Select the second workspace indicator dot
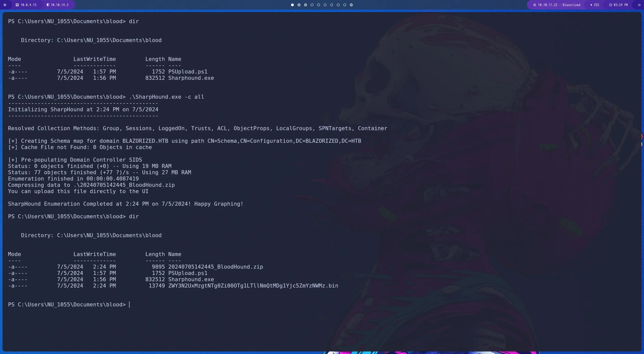This screenshot has width=644, height=354. point(299,5)
